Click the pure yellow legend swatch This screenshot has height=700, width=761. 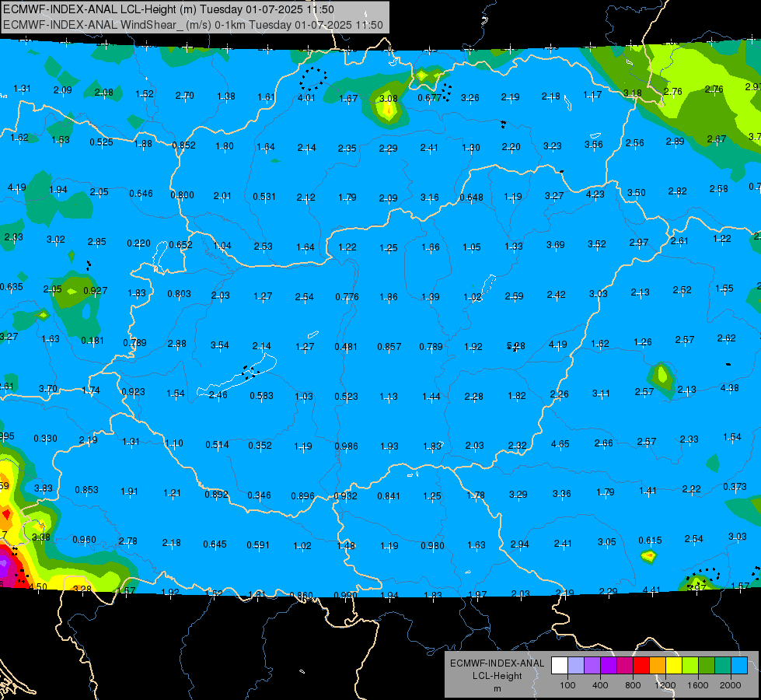674,665
